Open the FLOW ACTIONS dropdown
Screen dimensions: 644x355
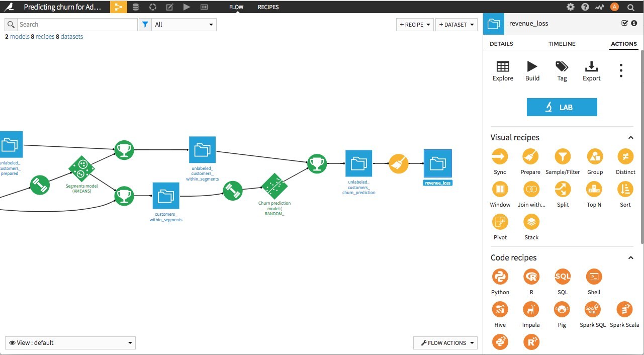point(445,343)
